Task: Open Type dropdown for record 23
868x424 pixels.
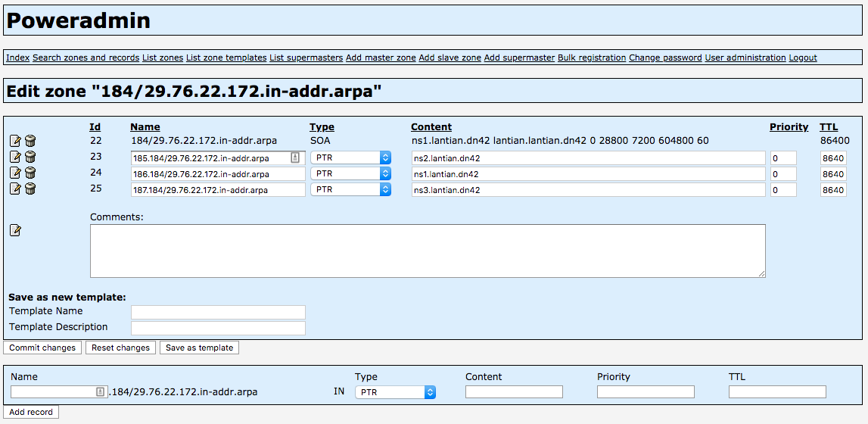Action: pyautogui.click(x=351, y=157)
